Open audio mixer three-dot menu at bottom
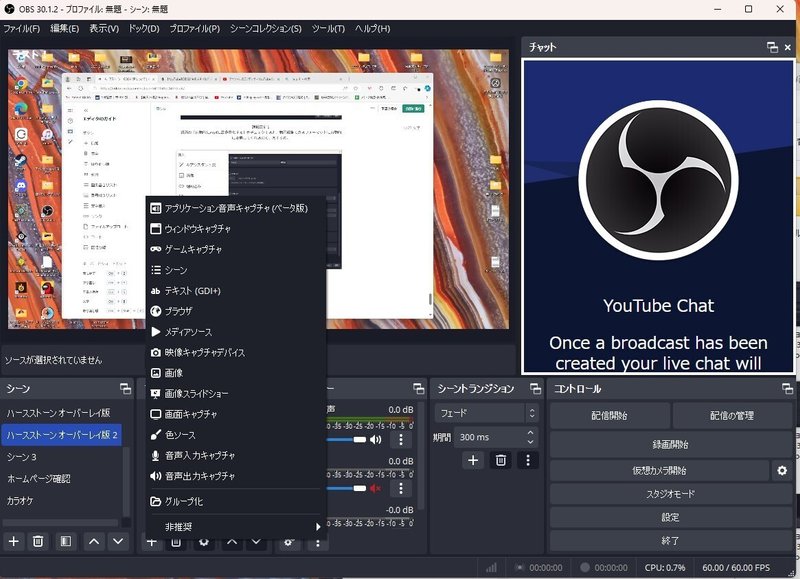Image resolution: width=800 pixels, height=579 pixels. point(318,543)
